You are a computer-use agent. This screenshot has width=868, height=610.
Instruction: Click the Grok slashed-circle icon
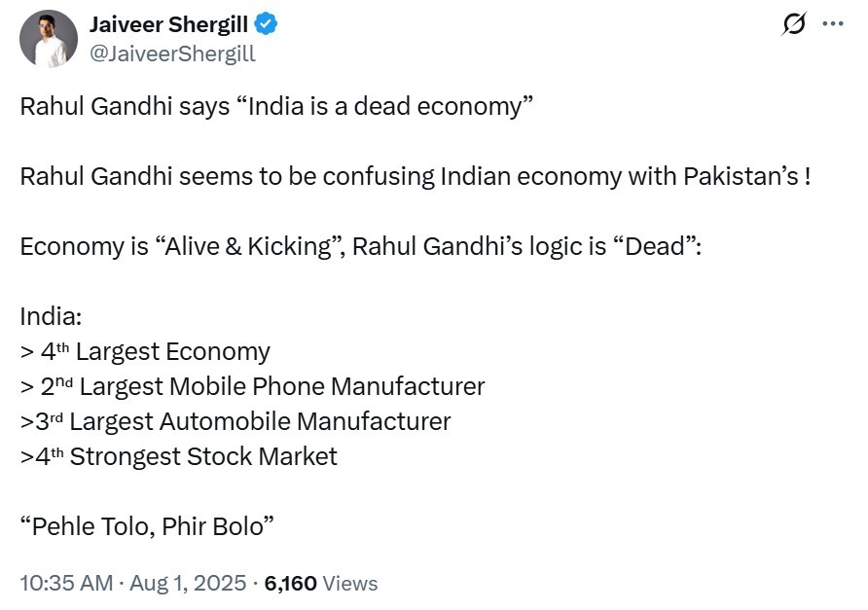(794, 25)
